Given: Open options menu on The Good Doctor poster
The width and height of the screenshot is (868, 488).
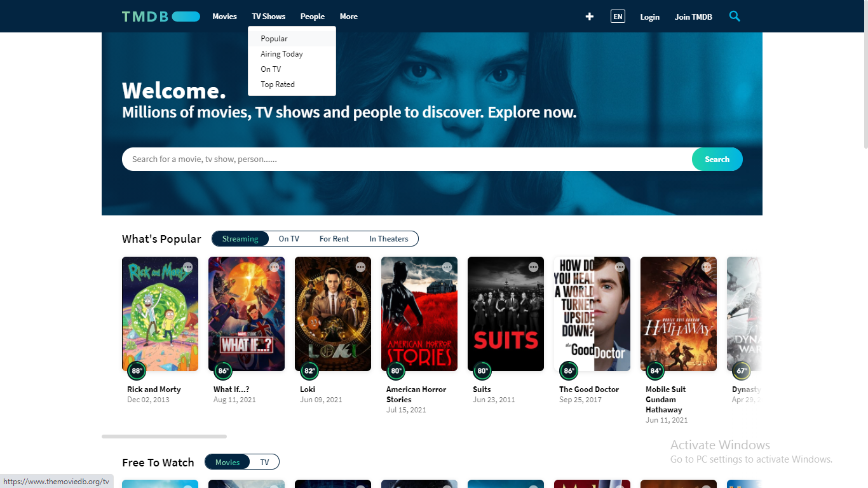Looking at the screenshot, I should [x=620, y=267].
